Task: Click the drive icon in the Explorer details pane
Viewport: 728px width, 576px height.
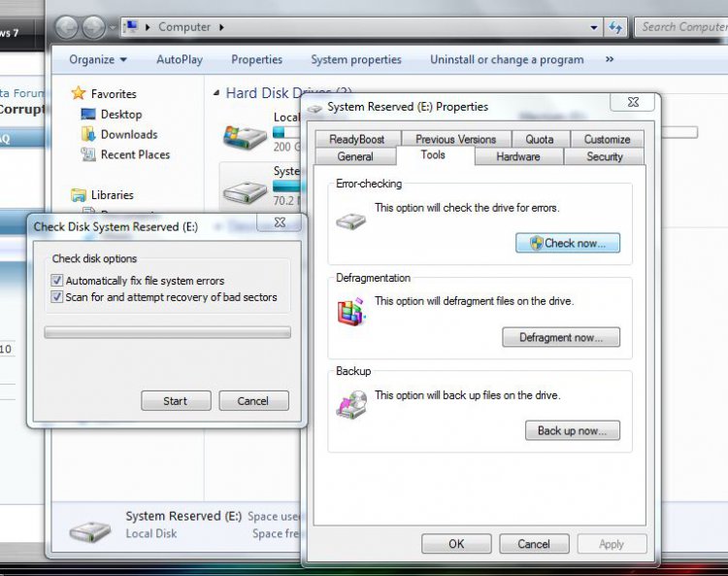Action: click(89, 532)
